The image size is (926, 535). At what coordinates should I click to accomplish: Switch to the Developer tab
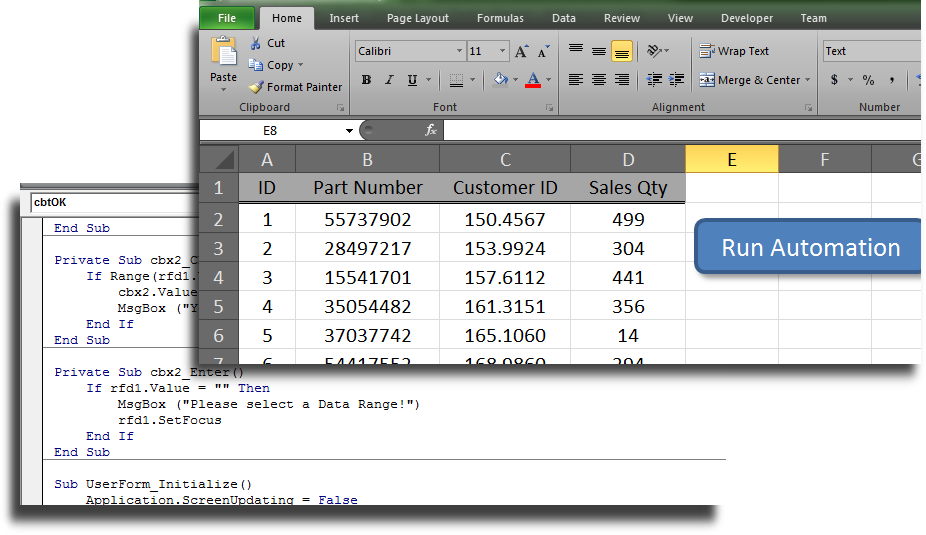coord(746,18)
